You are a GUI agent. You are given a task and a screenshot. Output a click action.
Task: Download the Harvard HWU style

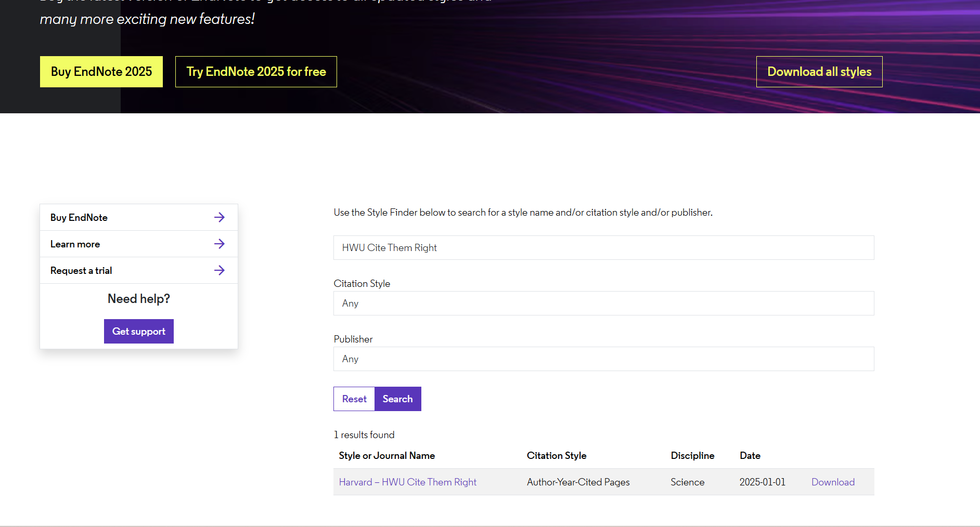(x=833, y=482)
